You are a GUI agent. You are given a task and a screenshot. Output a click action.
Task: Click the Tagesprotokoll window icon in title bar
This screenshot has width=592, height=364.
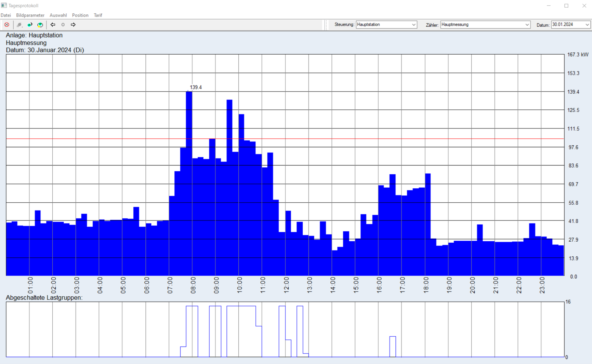tap(4, 5)
